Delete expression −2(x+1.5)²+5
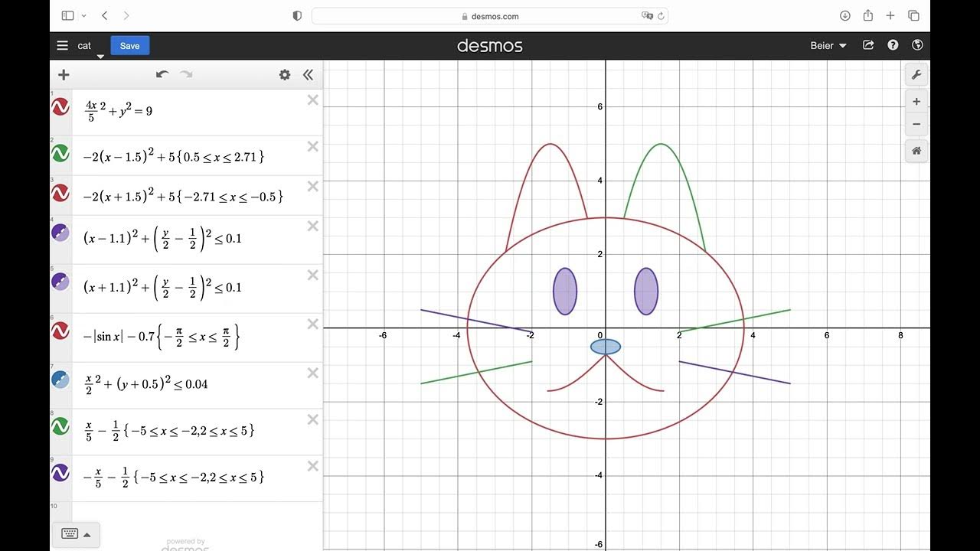 tap(312, 186)
